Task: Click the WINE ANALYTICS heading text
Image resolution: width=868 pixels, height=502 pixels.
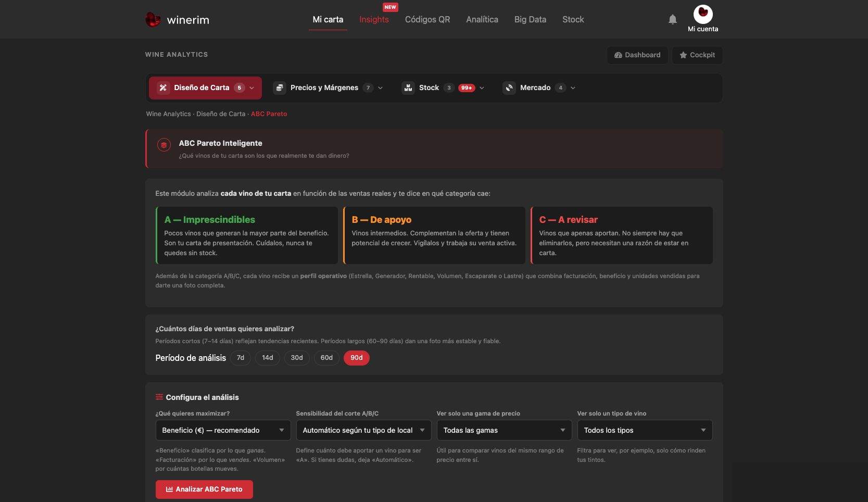Action: pyautogui.click(x=177, y=54)
